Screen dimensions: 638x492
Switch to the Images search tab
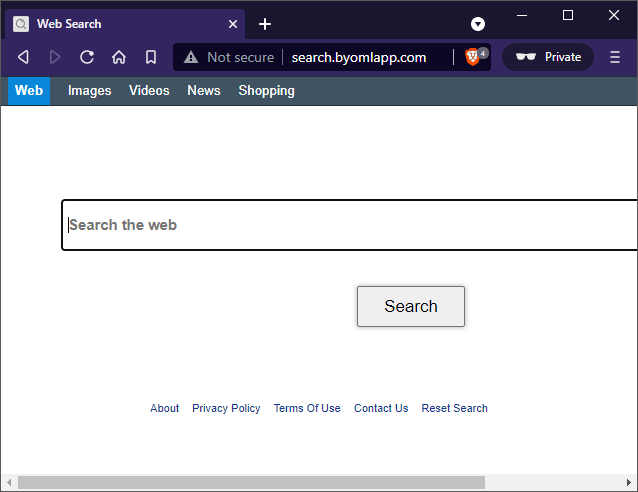(x=89, y=91)
